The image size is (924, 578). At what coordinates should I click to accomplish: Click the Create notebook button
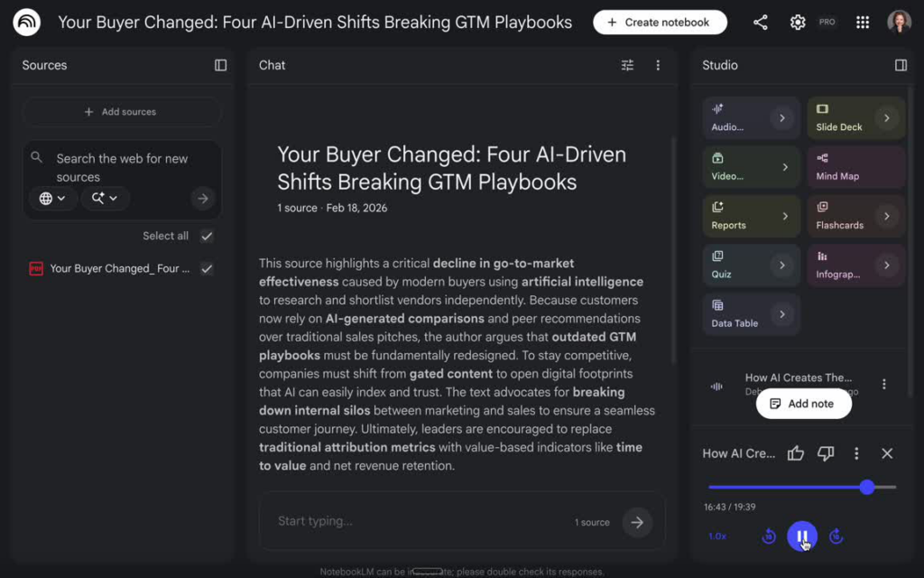point(660,23)
